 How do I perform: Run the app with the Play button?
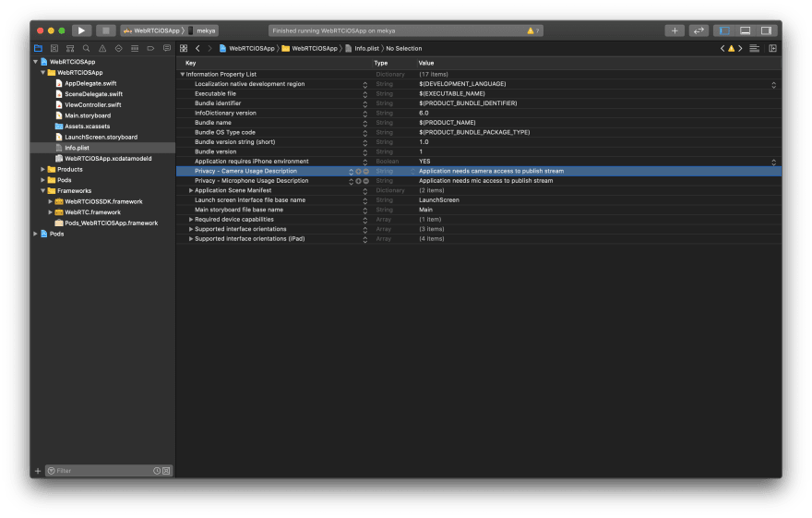(81, 30)
